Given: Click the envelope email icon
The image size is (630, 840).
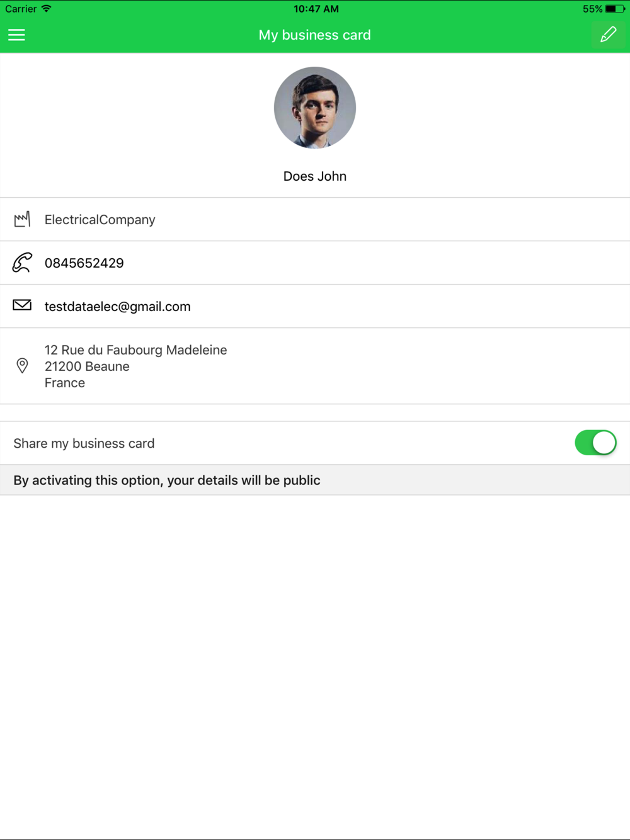Looking at the screenshot, I should (x=22, y=305).
